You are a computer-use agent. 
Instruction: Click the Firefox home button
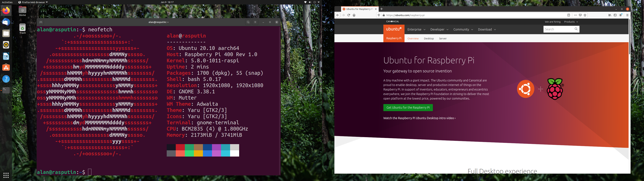click(354, 15)
